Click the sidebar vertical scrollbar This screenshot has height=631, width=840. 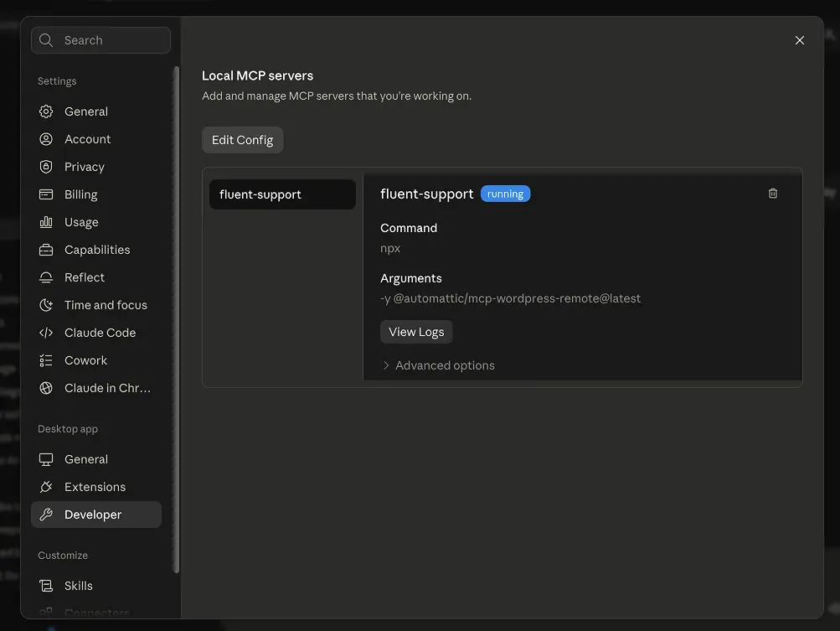click(176, 319)
